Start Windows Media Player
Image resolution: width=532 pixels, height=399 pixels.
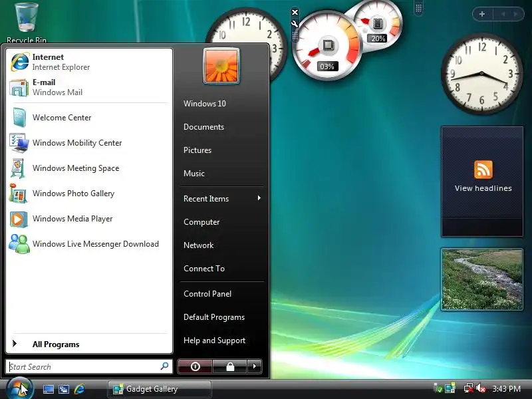(x=89, y=219)
